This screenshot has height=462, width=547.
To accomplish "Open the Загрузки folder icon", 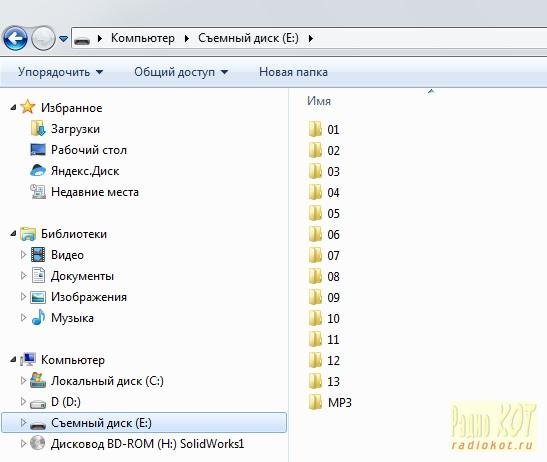I will [38, 129].
